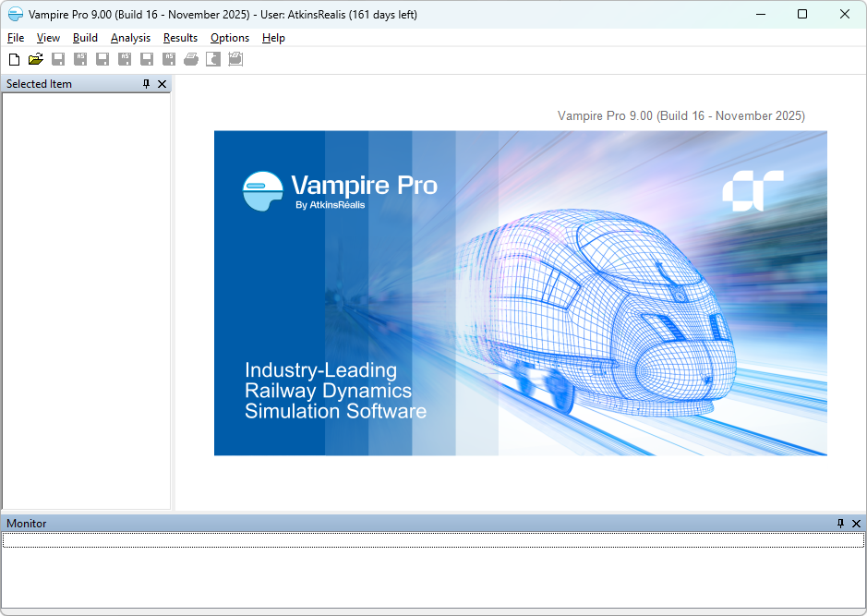Open the Help menu

click(273, 38)
